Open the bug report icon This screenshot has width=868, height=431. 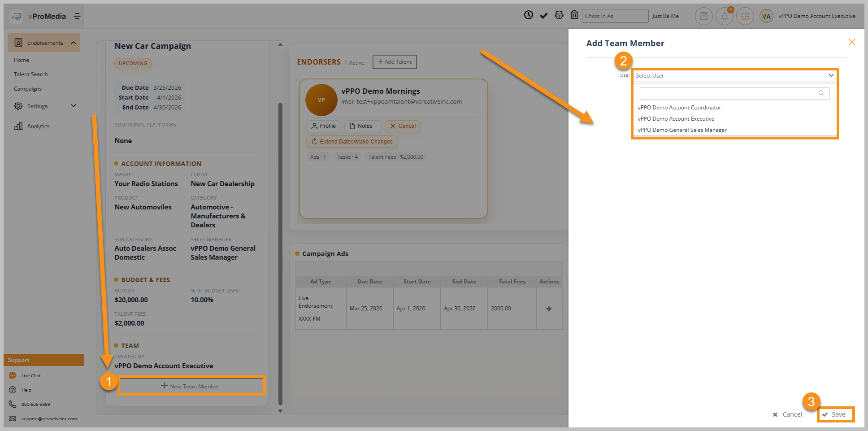(x=559, y=15)
